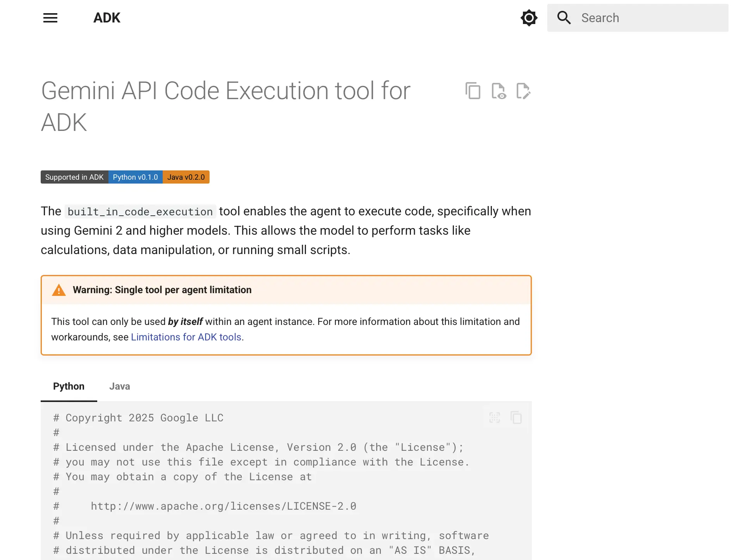Image resolution: width=753 pixels, height=560 pixels.
Task: Click the warning title Single tool per agent limitation
Action: (x=162, y=290)
